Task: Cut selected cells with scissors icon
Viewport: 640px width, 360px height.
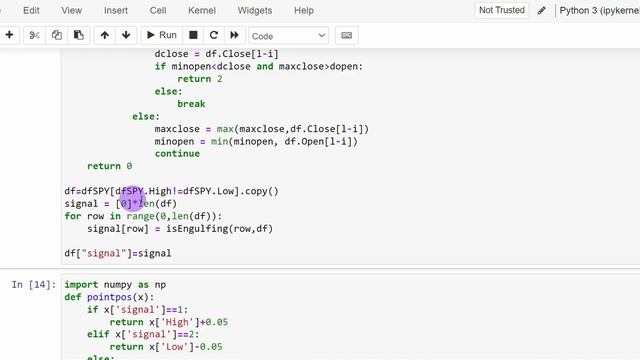Action: point(34,35)
